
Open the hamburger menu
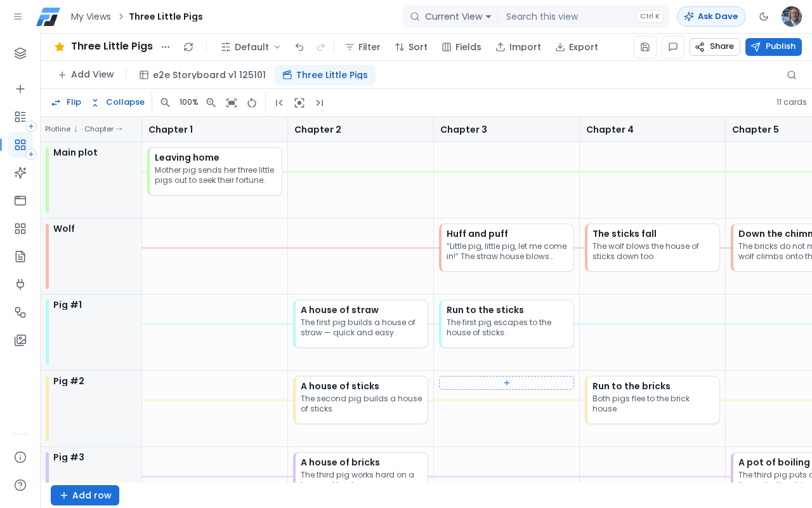pos(18,17)
